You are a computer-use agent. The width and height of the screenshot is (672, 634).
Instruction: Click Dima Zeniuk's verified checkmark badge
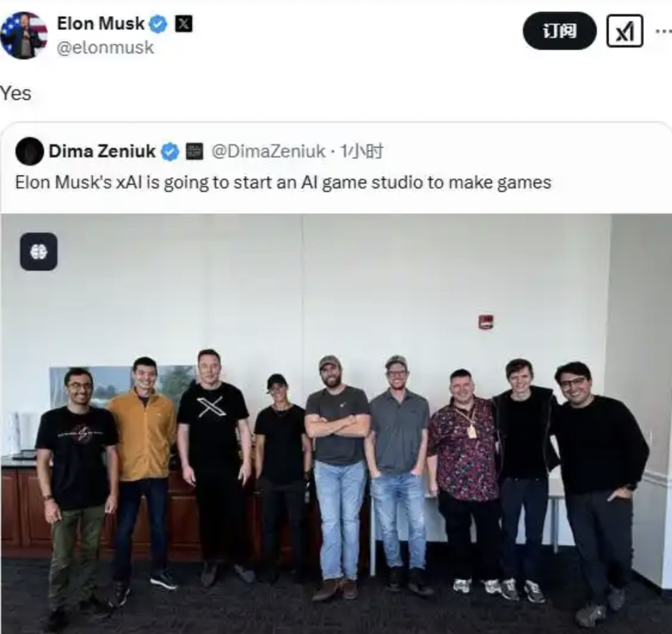coord(170,152)
